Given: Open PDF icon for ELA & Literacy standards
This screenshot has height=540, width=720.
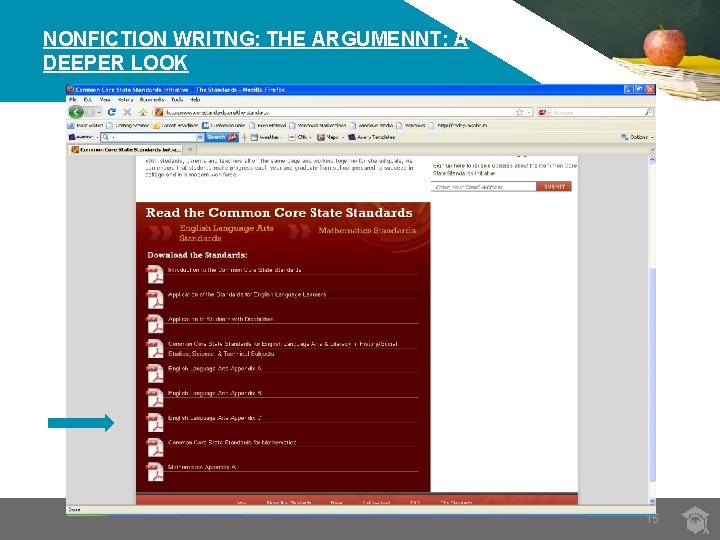Looking at the screenshot, I should tap(155, 349).
